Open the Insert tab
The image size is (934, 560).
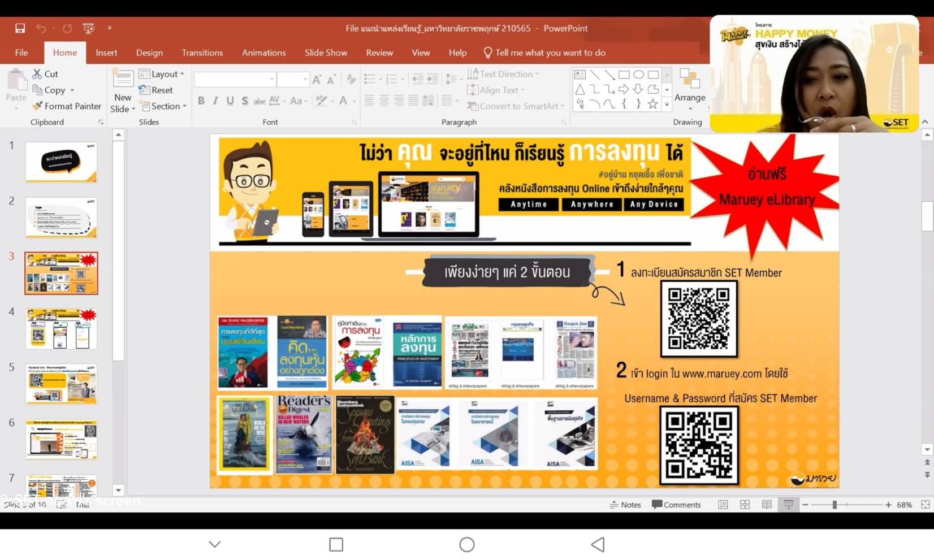point(106,53)
